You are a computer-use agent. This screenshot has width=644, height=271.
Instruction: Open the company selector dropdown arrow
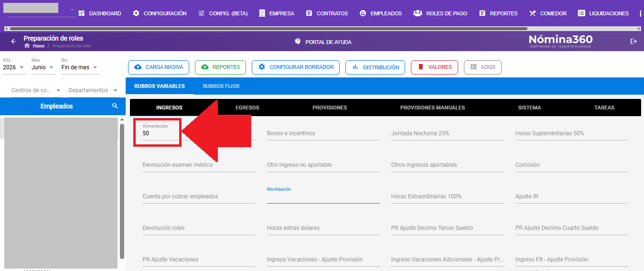(x=72, y=10)
